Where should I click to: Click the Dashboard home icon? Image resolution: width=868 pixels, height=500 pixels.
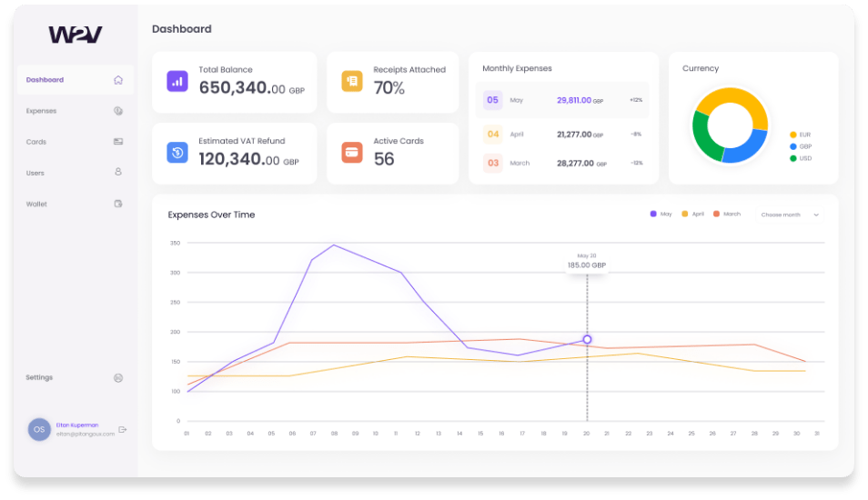pos(118,80)
